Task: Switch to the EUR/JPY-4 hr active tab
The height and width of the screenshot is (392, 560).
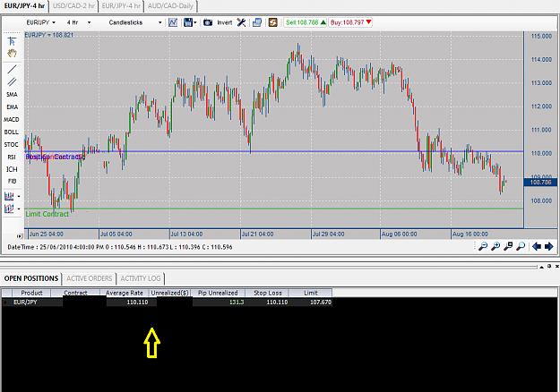Action: 25,6
